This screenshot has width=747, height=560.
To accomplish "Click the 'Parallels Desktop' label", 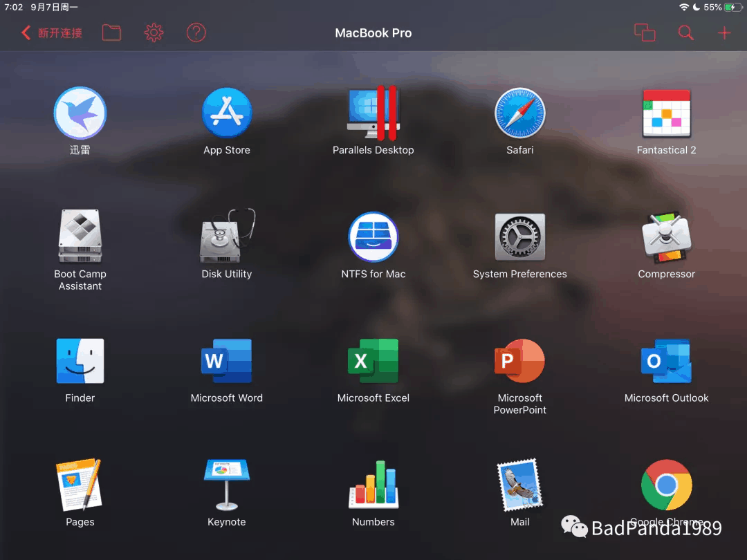I will pyautogui.click(x=373, y=151).
